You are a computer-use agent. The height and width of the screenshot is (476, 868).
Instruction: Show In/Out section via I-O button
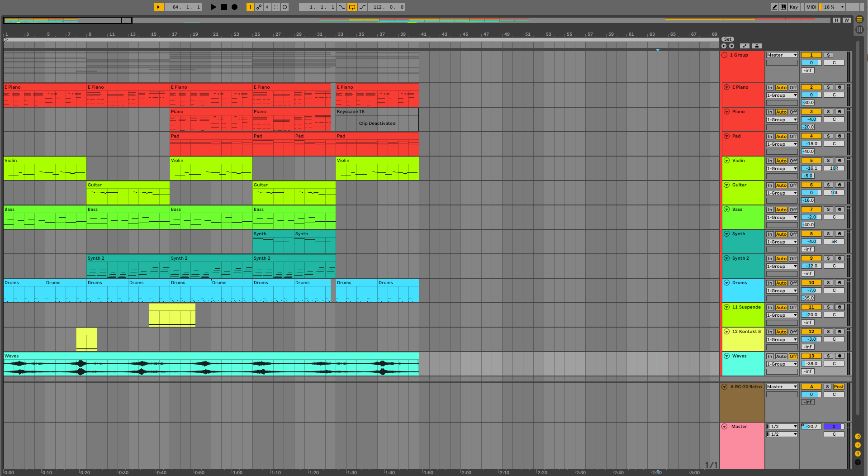(x=858, y=437)
